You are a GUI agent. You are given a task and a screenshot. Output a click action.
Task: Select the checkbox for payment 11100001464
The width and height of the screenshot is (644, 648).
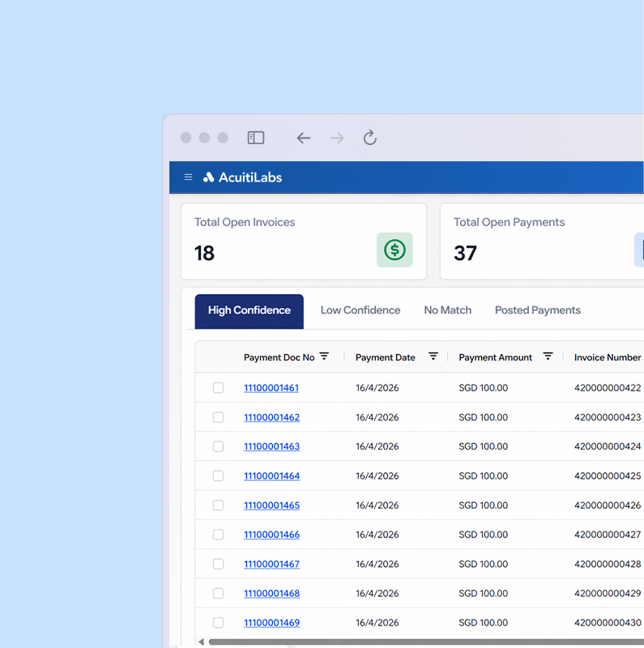218,475
